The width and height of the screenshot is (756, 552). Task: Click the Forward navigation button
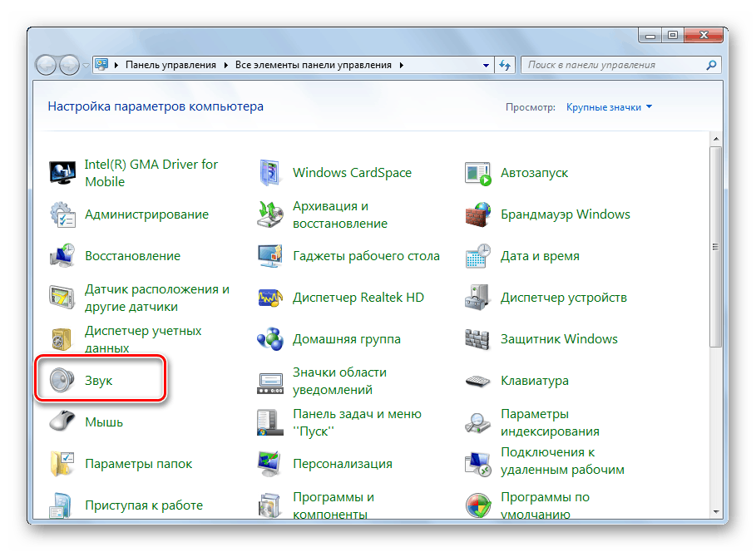69,65
